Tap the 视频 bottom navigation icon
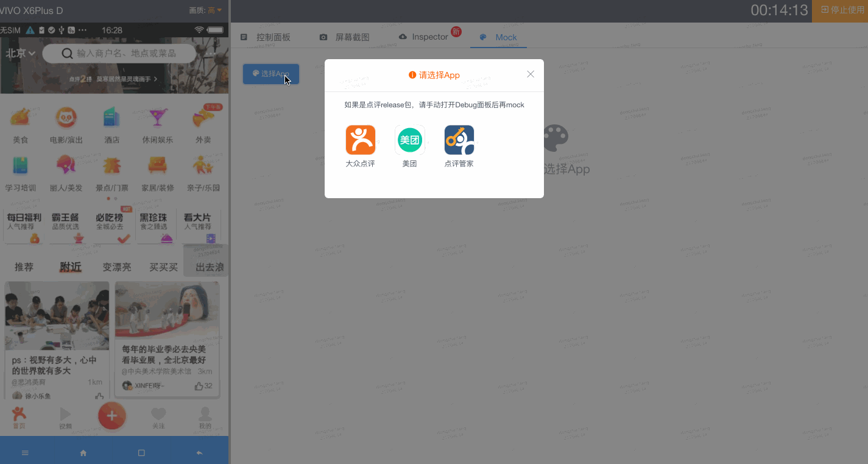This screenshot has height=464, width=868. [65, 418]
